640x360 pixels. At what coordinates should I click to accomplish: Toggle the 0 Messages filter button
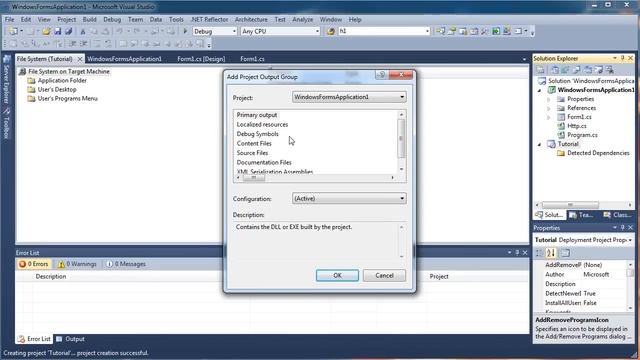click(x=126, y=264)
